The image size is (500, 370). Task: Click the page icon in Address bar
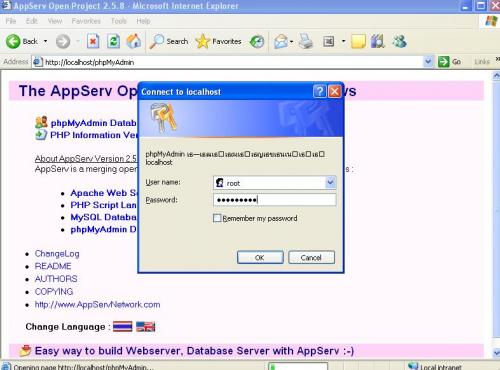point(37,62)
